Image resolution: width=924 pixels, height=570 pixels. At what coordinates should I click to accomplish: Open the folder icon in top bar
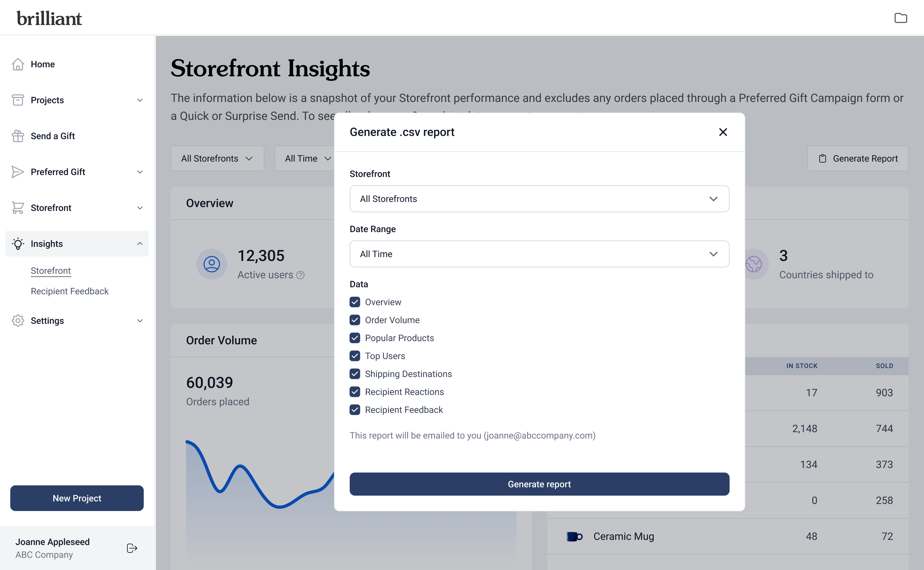click(x=901, y=18)
